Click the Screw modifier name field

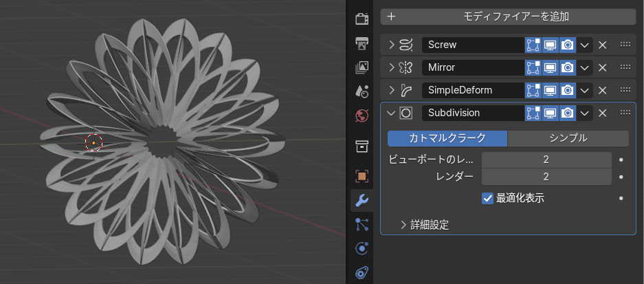click(x=473, y=45)
